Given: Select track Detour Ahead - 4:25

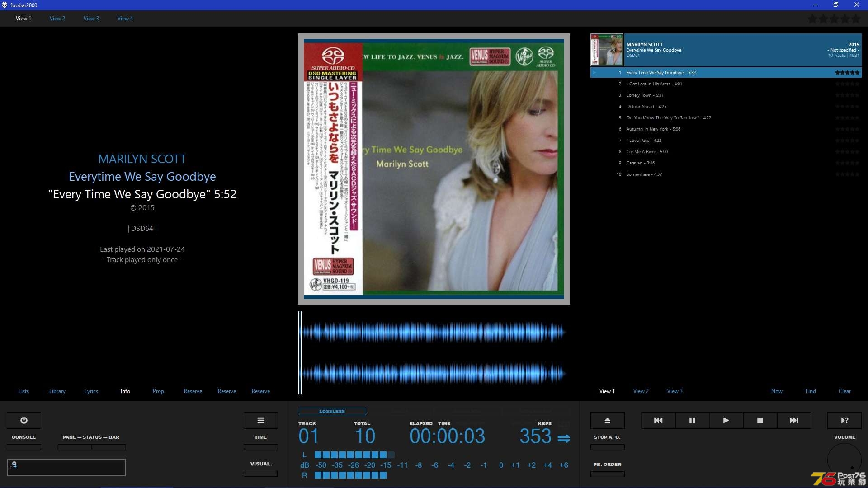Looking at the screenshot, I should 726,107.
